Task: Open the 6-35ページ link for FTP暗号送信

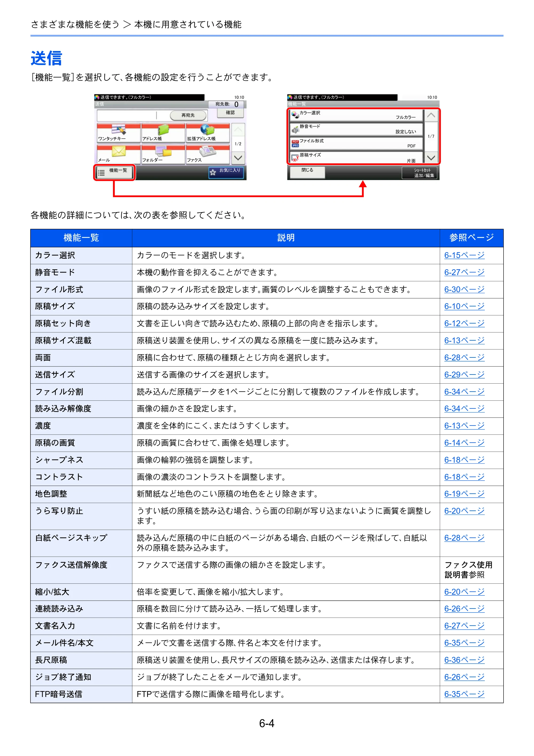Action: (464, 695)
